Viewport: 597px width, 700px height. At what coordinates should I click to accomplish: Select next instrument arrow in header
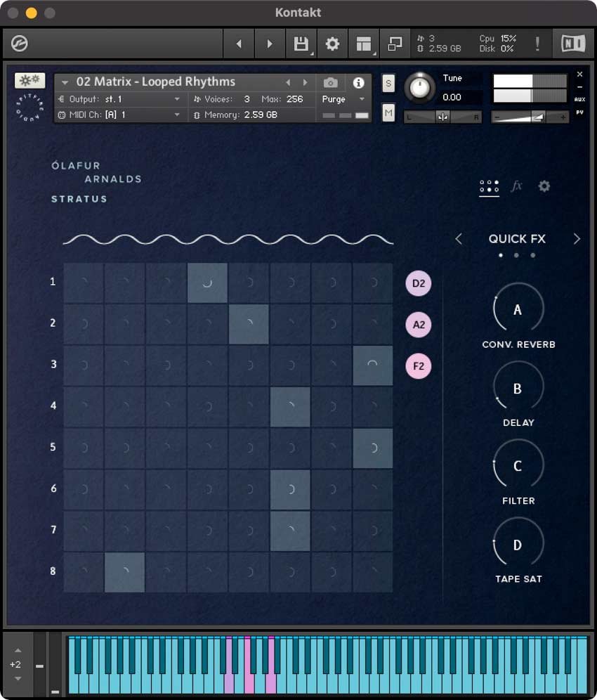click(x=306, y=83)
